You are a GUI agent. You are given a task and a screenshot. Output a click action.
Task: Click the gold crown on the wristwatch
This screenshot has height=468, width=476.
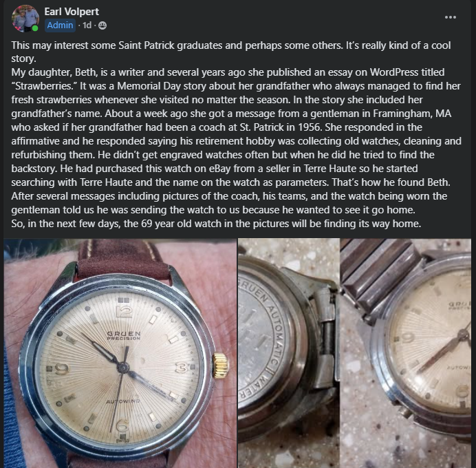[220, 365]
